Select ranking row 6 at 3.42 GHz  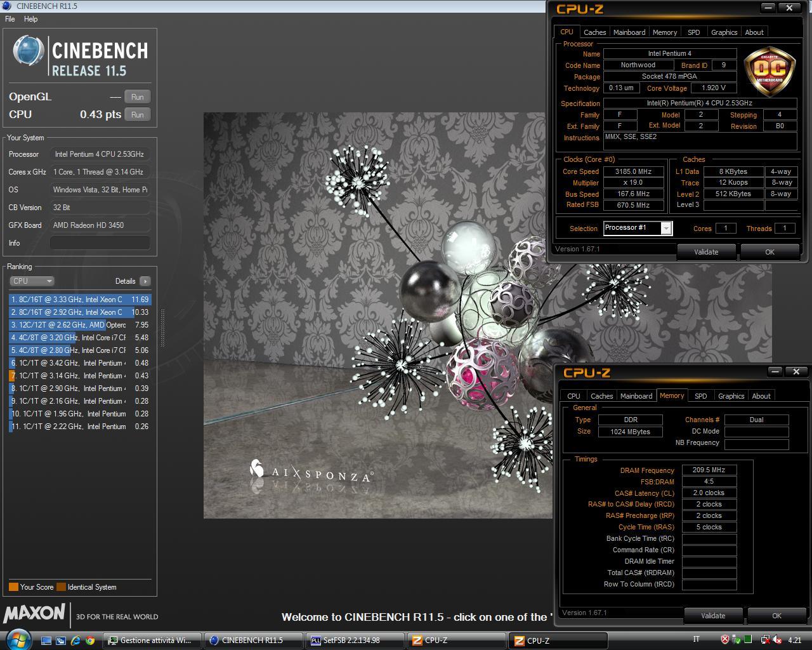(x=80, y=362)
